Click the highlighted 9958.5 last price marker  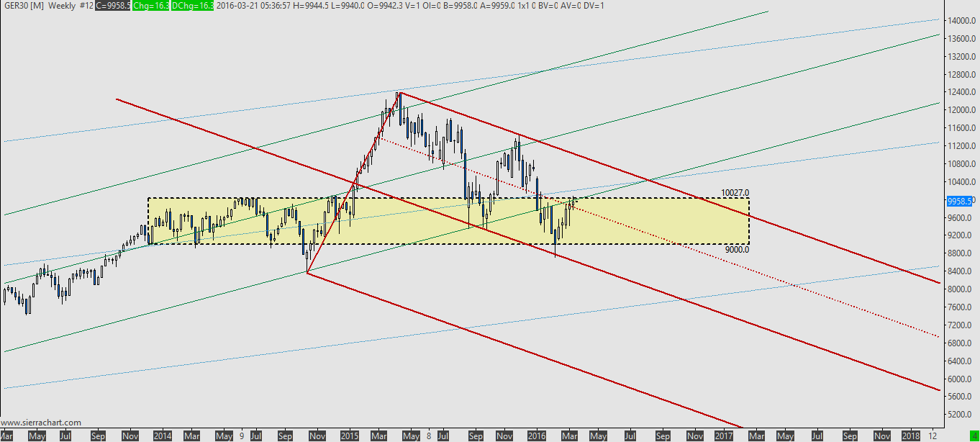pos(960,201)
